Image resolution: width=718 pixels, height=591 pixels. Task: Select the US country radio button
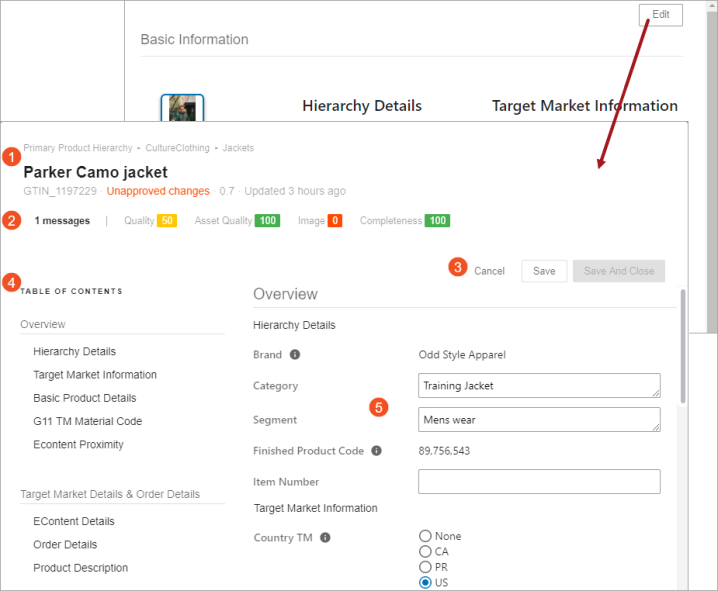(x=425, y=582)
